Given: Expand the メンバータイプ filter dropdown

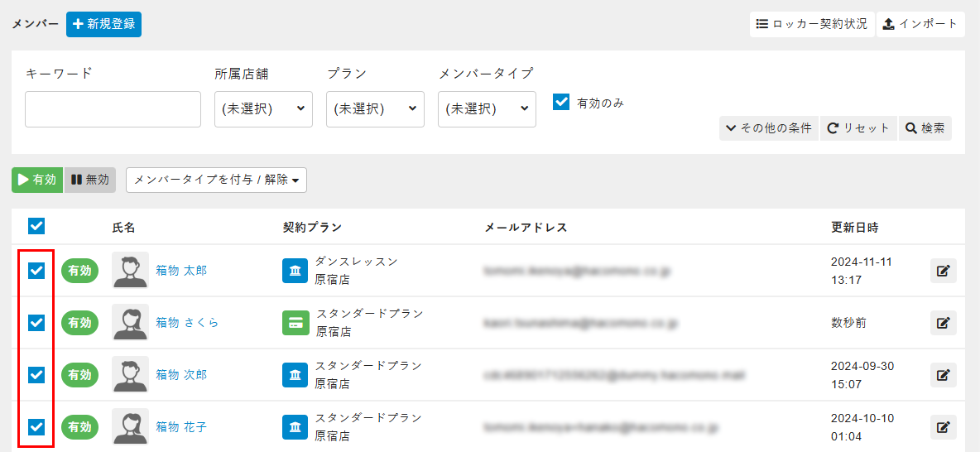Looking at the screenshot, I should [x=487, y=108].
